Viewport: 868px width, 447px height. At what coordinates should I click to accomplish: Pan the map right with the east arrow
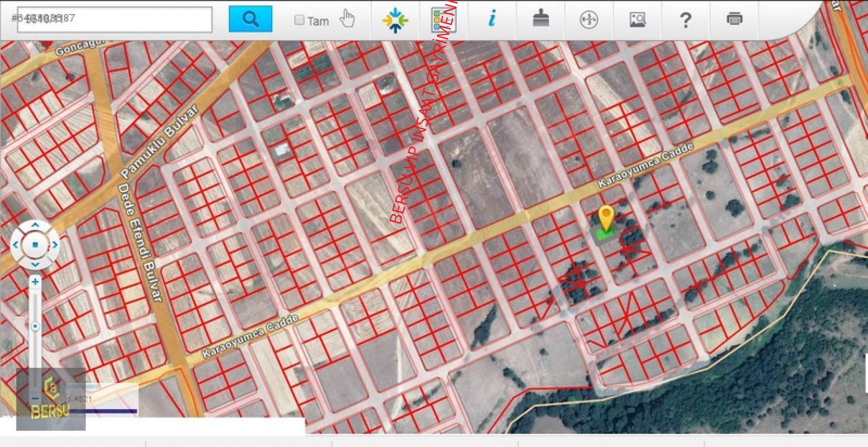coord(55,245)
